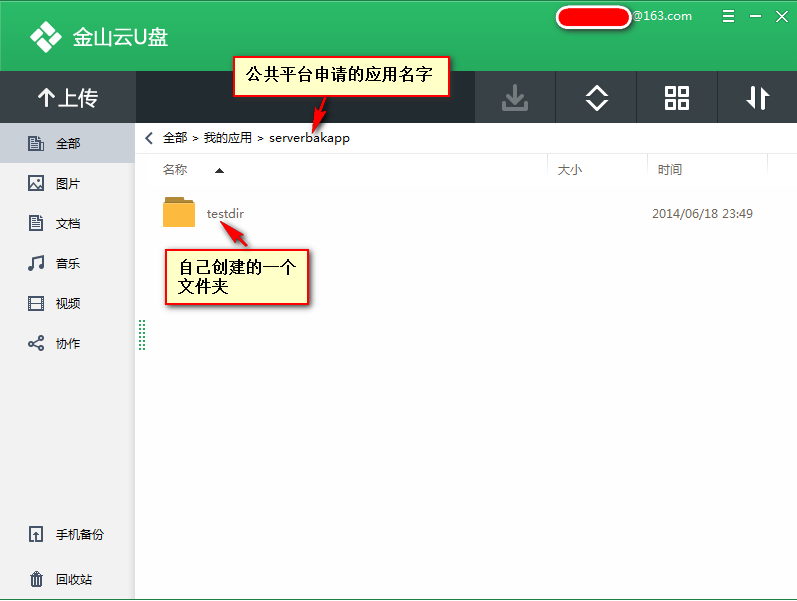Viewport: 797px width, 601px height.
Task: Sort by 大小 column header
Action: point(570,169)
